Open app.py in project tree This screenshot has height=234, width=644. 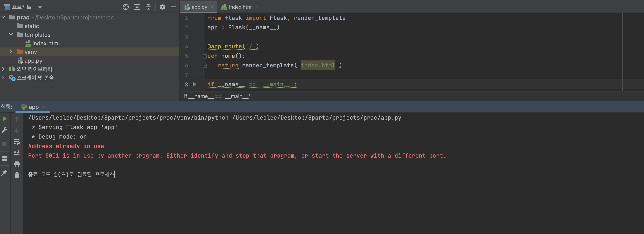click(33, 61)
